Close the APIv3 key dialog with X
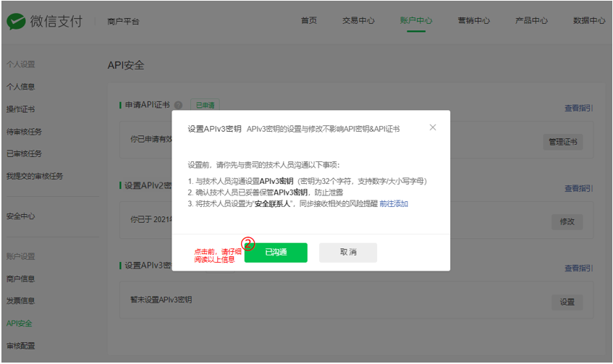The width and height of the screenshot is (613, 364). click(x=433, y=127)
